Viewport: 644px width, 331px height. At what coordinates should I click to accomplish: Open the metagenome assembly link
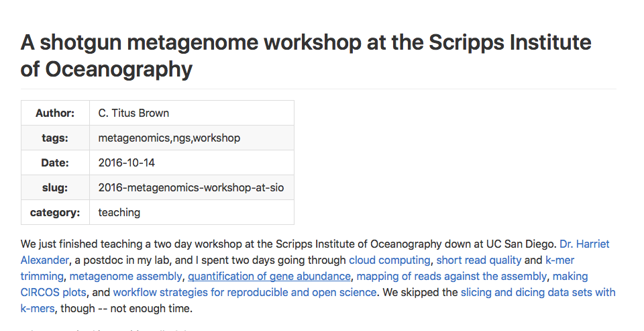125,276
